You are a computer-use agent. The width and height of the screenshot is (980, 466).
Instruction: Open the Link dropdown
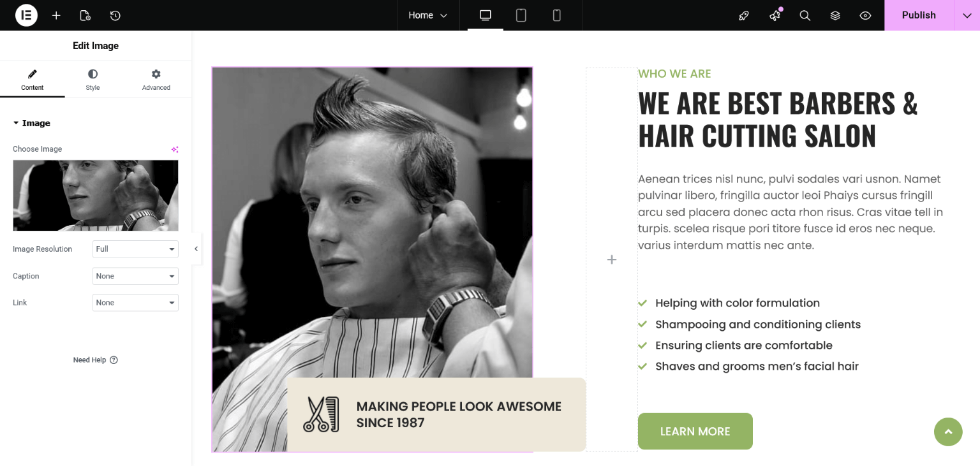(x=135, y=303)
